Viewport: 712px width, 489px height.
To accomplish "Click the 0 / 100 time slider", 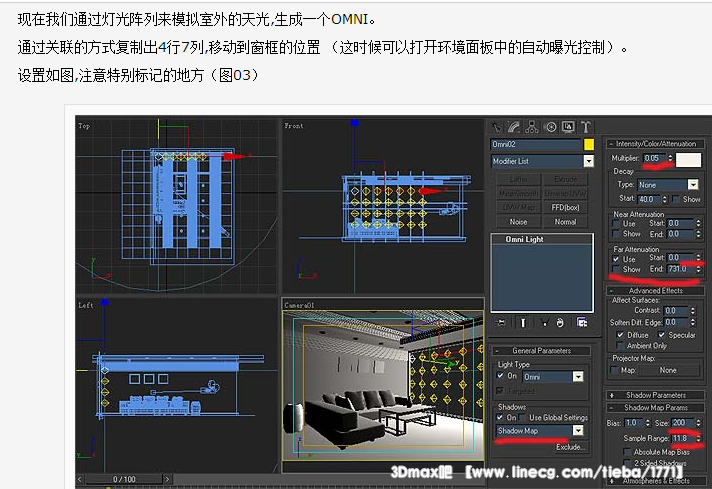I will click(124, 479).
